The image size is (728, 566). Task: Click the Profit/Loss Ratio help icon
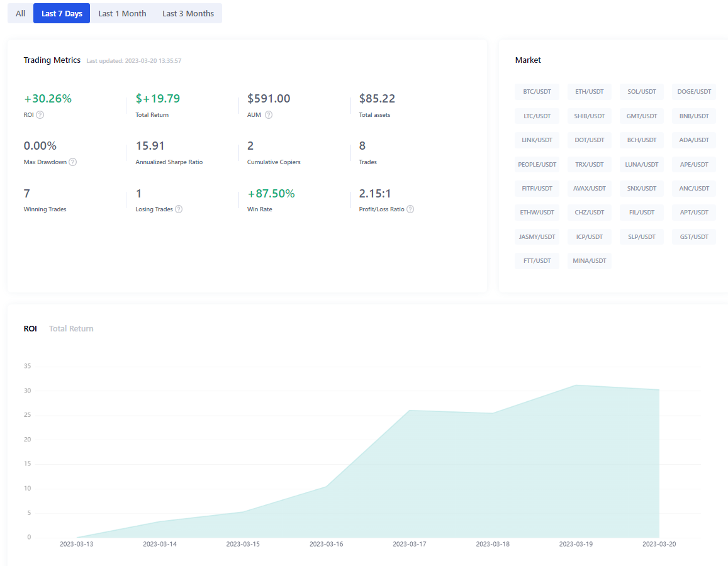pyautogui.click(x=410, y=209)
